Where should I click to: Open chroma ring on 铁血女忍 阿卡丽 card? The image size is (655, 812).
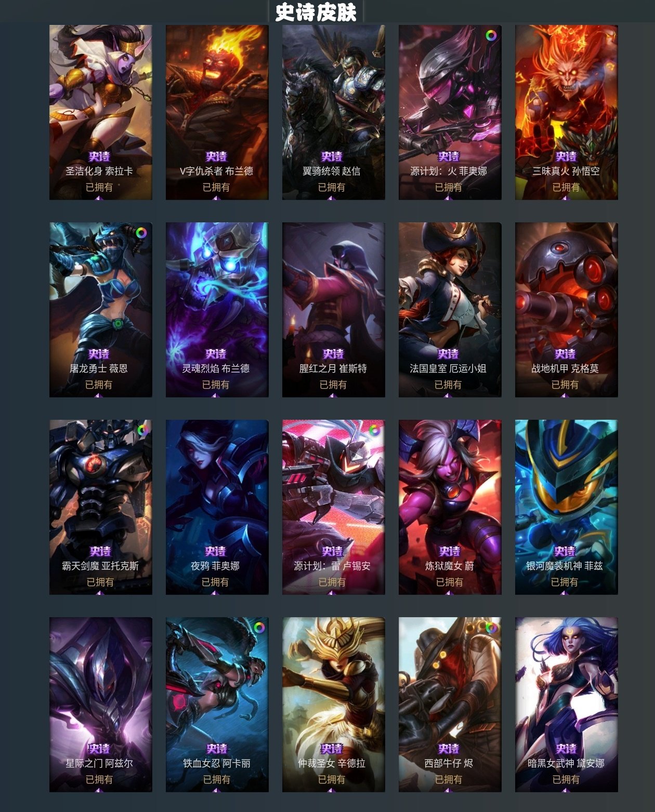click(258, 627)
